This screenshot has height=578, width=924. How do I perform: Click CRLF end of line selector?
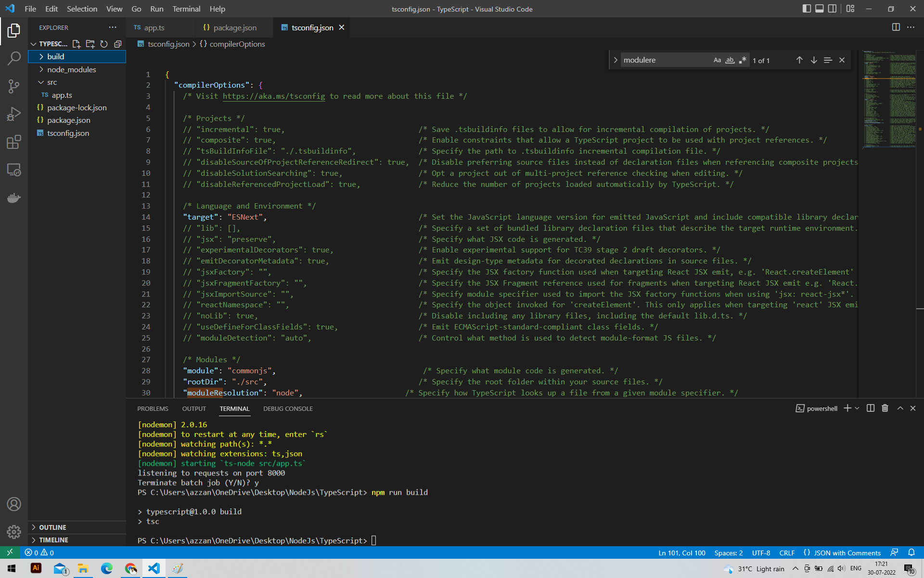(787, 552)
